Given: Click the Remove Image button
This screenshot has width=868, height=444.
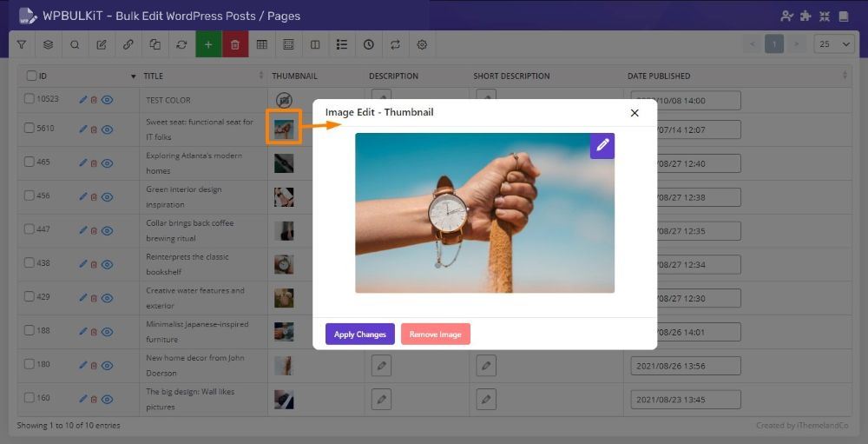Looking at the screenshot, I should (x=435, y=335).
